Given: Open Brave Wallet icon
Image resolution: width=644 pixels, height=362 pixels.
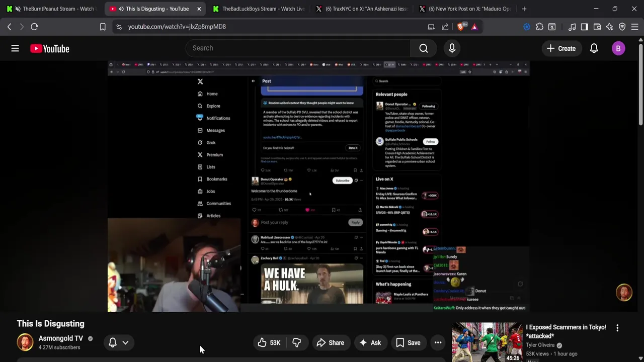Looking at the screenshot, I should tap(597, 27).
